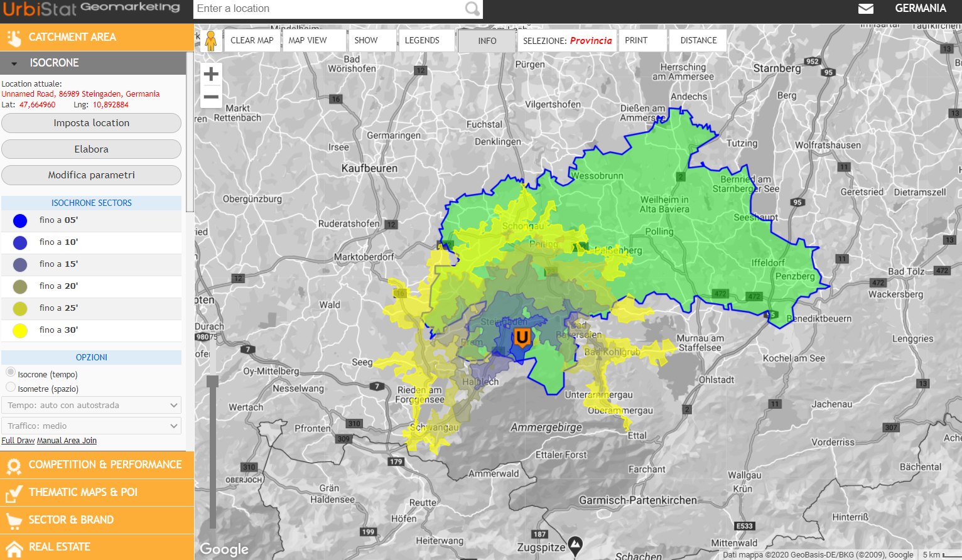This screenshot has height=560, width=962.
Task: Click the yellow fino a 30' color swatch
Action: pos(20,330)
